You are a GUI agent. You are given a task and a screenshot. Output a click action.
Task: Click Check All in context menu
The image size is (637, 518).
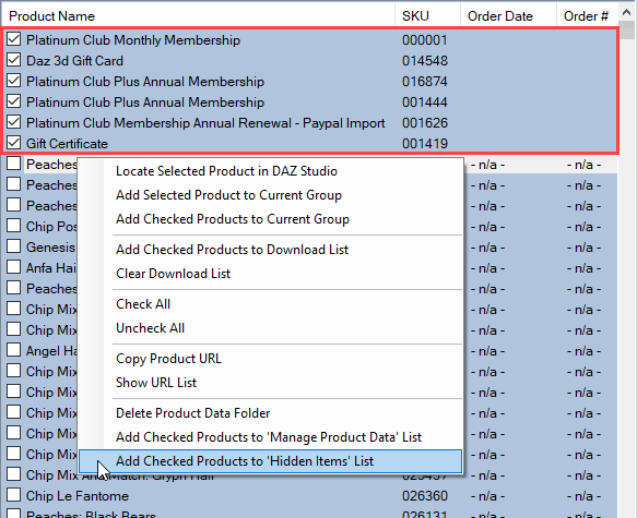pyautogui.click(x=143, y=304)
